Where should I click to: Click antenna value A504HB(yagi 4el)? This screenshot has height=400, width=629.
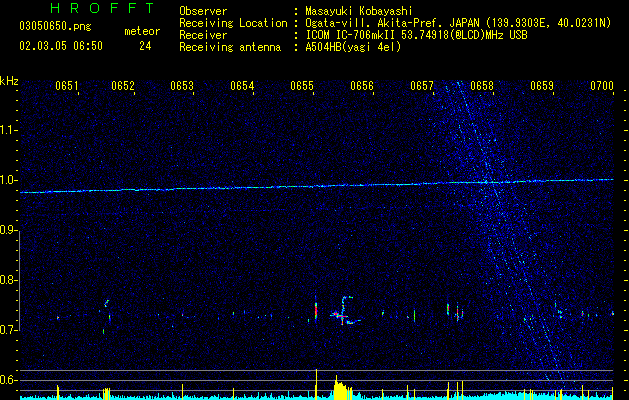click(x=353, y=47)
